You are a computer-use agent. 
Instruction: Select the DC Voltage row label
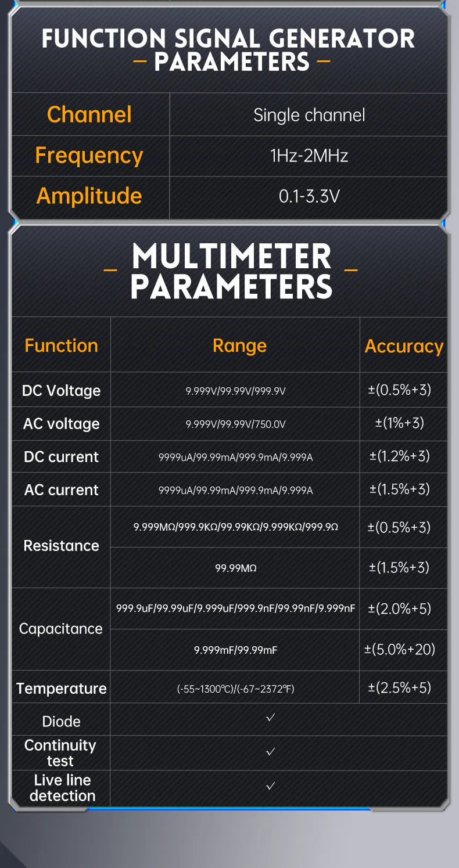click(61, 391)
